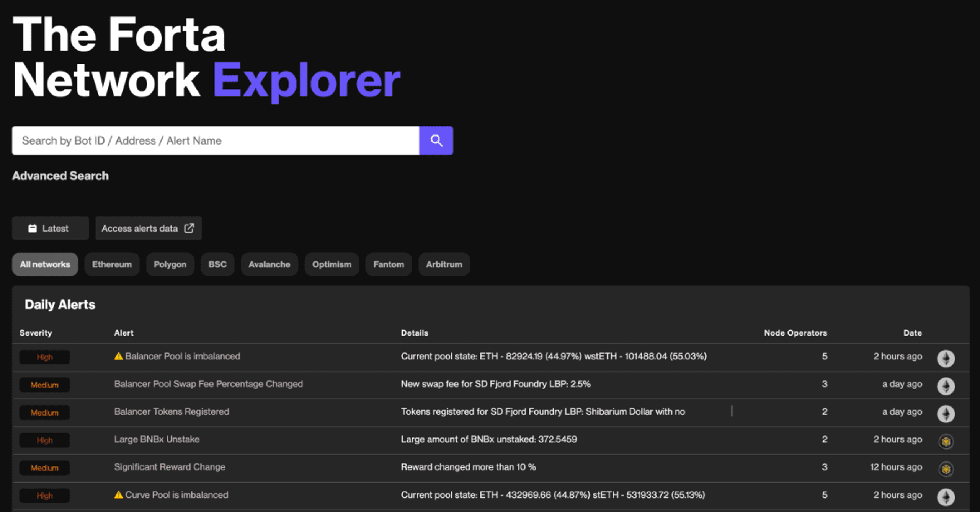The image size is (980, 512).
Task: Open Advanced Search
Action: pos(60,176)
